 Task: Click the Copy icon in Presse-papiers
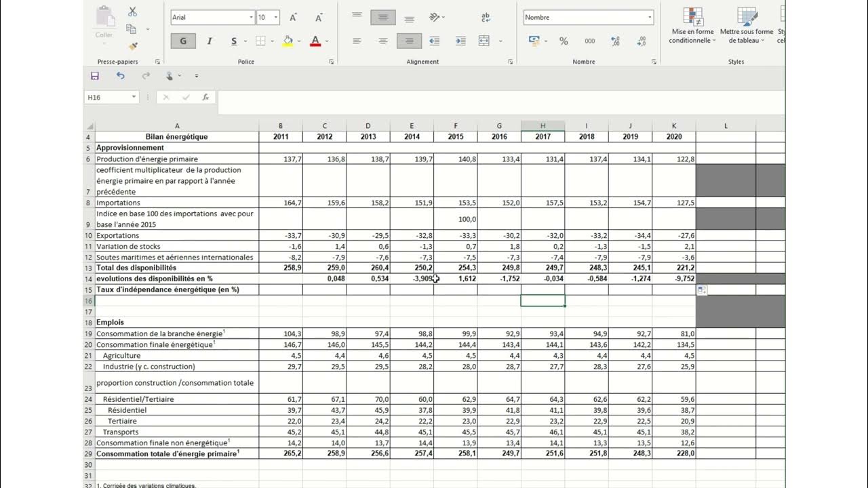[131, 29]
